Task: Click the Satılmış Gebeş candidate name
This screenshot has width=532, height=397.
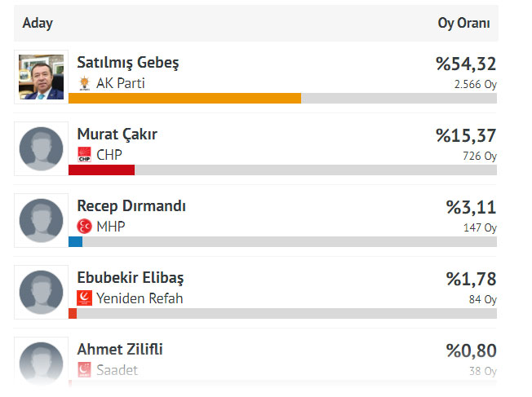Action: pos(127,63)
